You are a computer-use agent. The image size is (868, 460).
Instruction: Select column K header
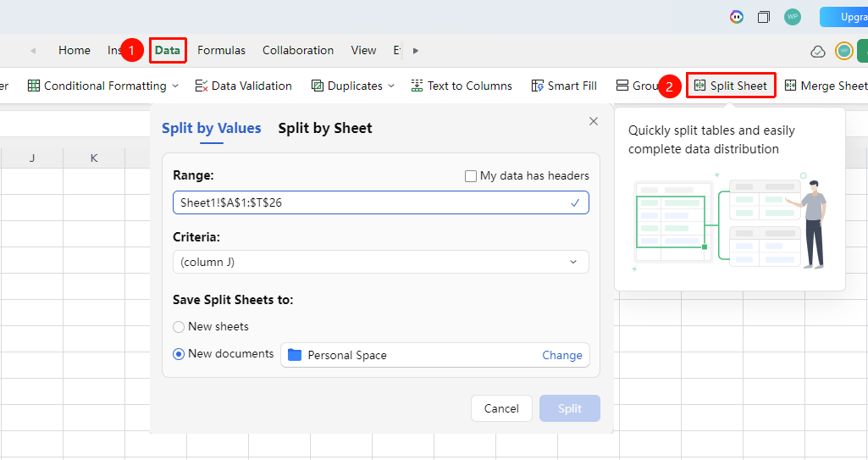(x=94, y=158)
